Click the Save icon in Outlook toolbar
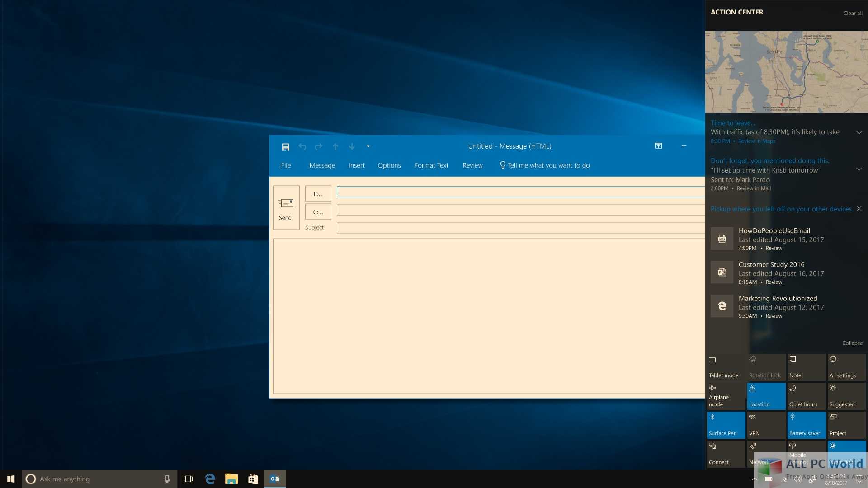Image resolution: width=868 pixels, height=488 pixels. coord(285,146)
